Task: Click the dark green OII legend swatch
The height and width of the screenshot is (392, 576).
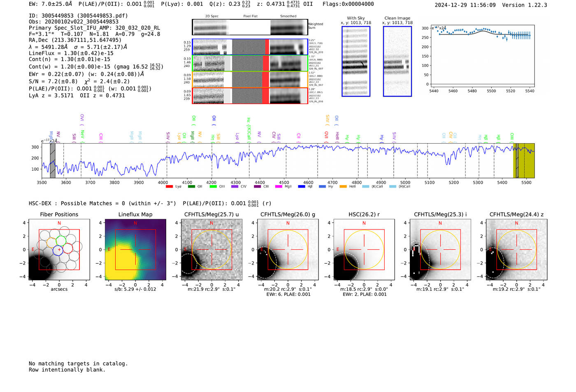Action: (x=191, y=187)
